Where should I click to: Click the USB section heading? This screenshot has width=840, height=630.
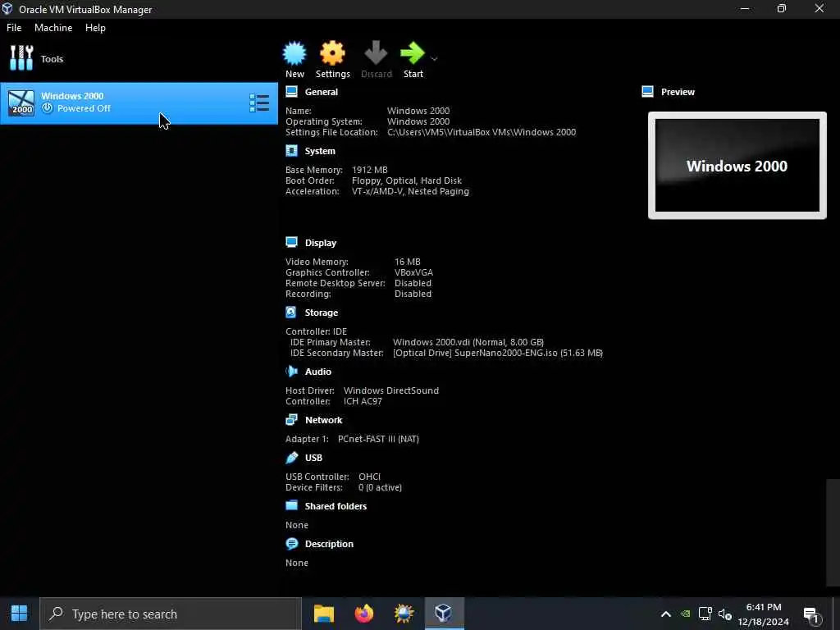coord(313,458)
